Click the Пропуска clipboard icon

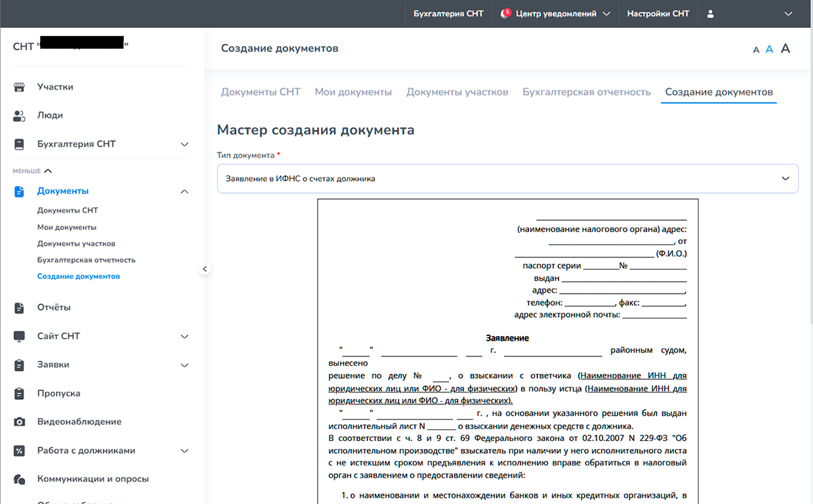pyautogui.click(x=20, y=393)
